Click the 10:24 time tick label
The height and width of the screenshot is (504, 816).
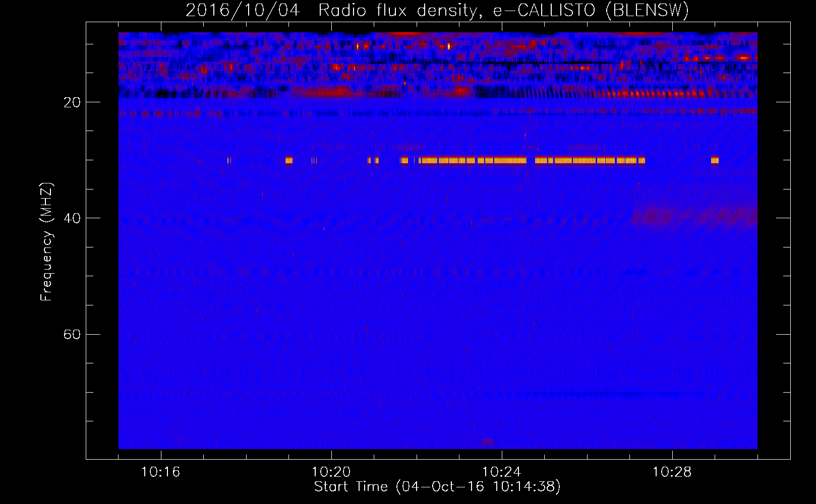click(x=502, y=472)
